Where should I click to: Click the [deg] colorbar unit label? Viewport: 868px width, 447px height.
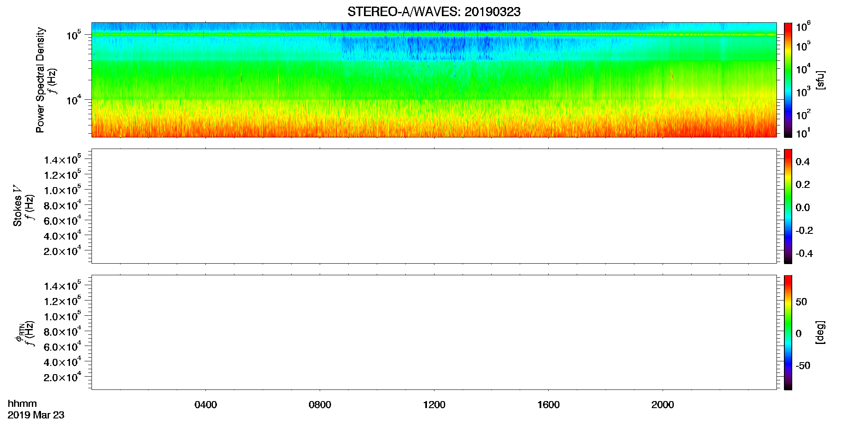pos(820,332)
